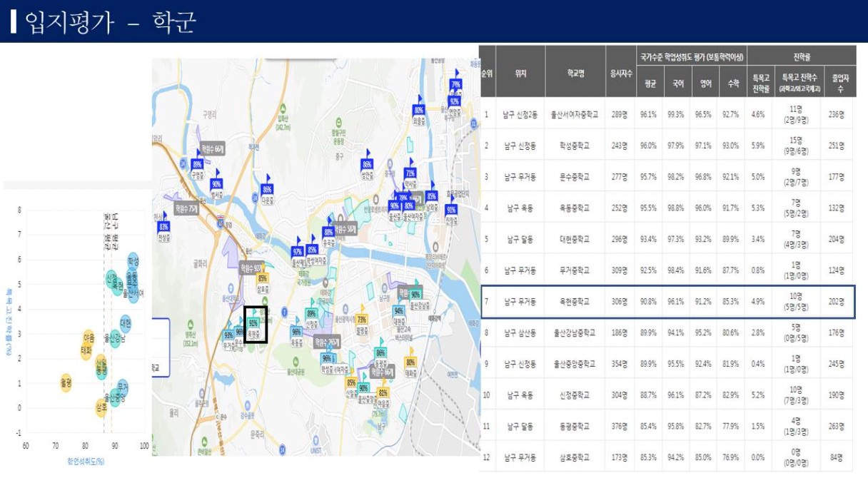Click the 울산서여자중학교 table cell
Image resolution: width=868 pixels, height=488 pixels.
click(x=575, y=114)
